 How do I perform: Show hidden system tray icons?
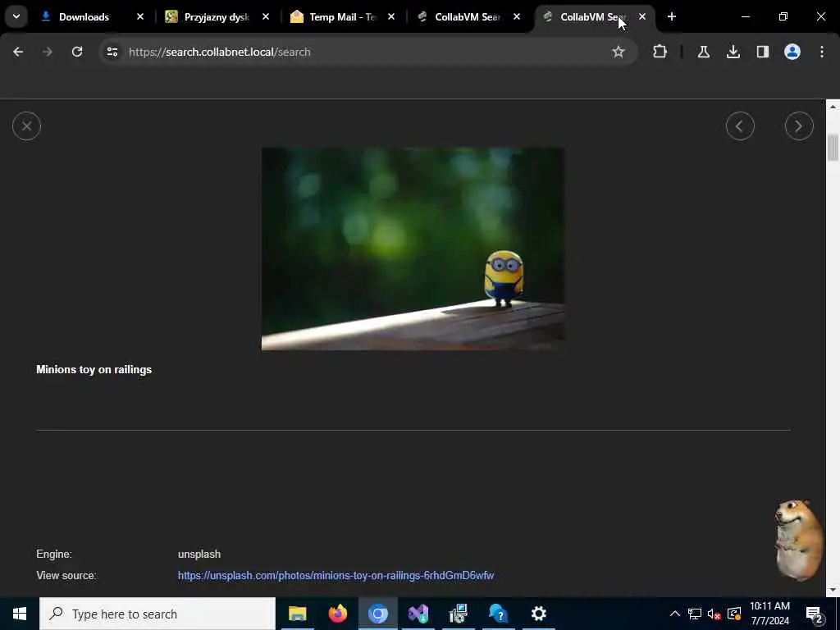(675, 614)
